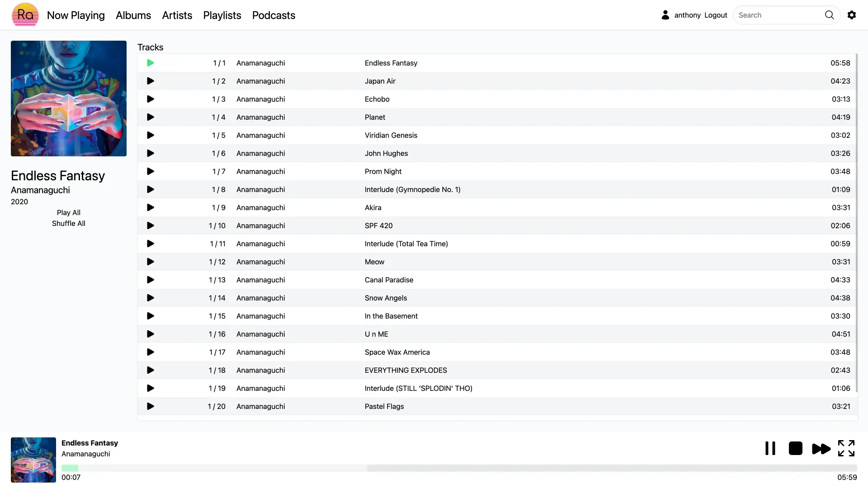The height and width of the screenshot is (488, 868).
Task: Seek within the playback progress bar
Action: pos(459,468)
